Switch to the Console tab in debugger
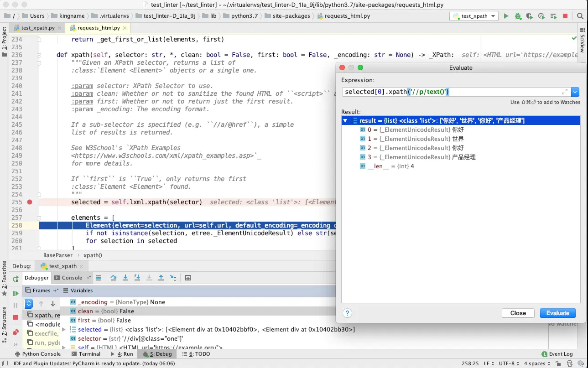Viewport: 588px width, 368px height. coord(72,278)
